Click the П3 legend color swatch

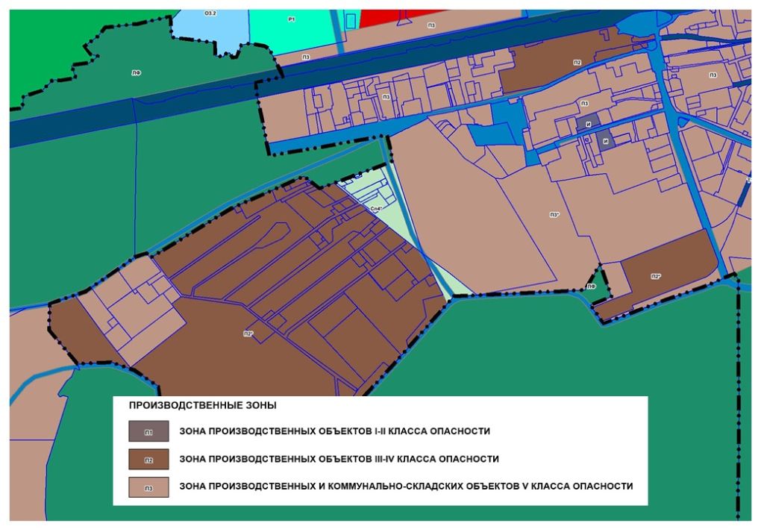click(x=148, y=486)
